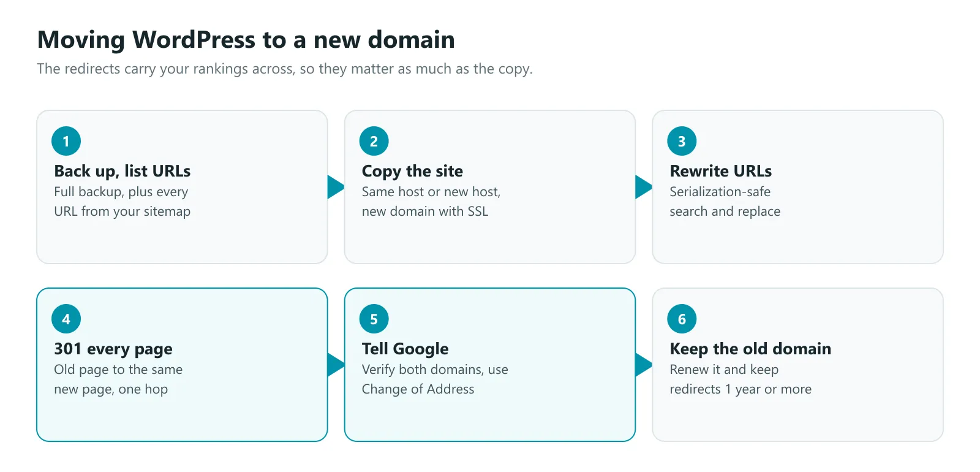Image resolution: width=980 pixels, height=472 pixels.
Task: Click 'search and replace' text
Action: 725,211
